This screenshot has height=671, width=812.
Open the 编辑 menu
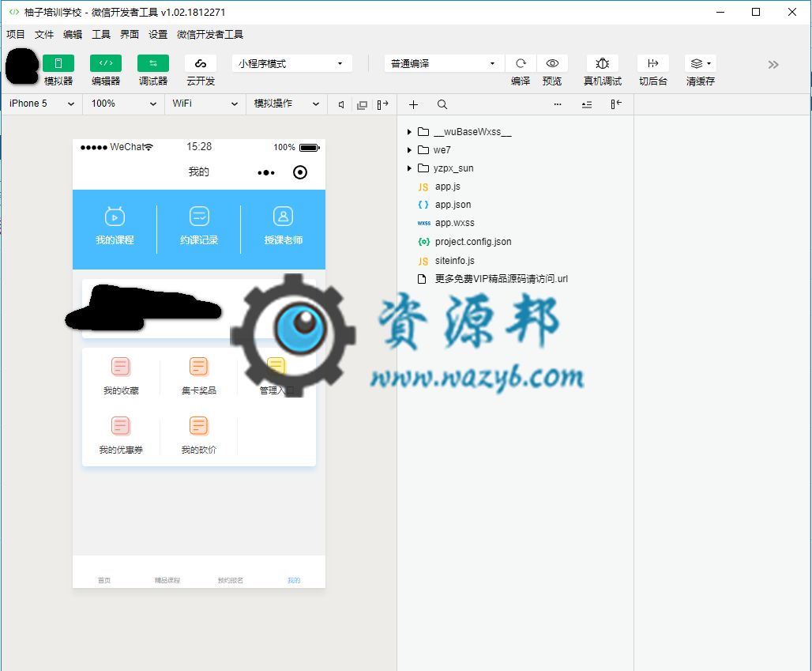pyautogui.click(x=73, y=35)
